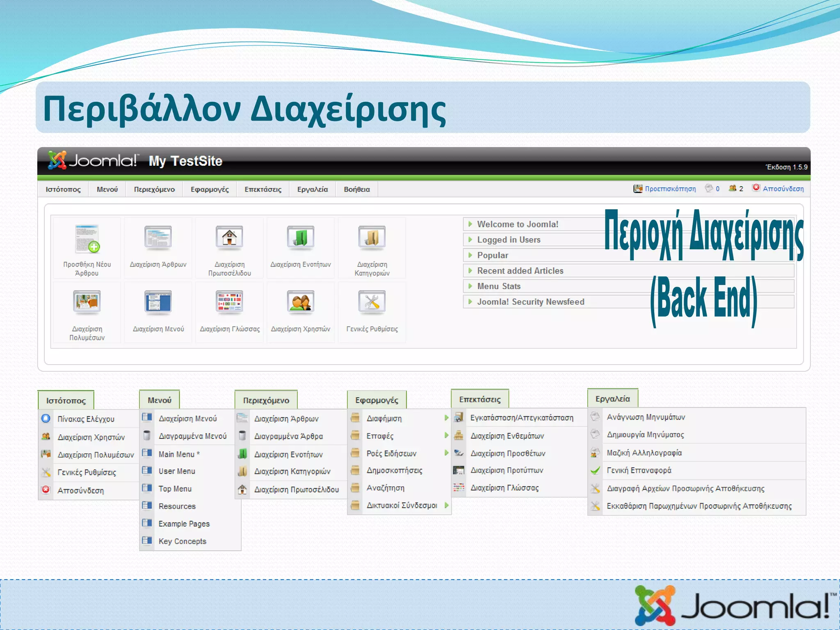Image resolution: width=840 pixels, height=630 pixels.
Task: Expand the Joomla! Security Newsfeed panel
Action: click(x=530, y=302)
